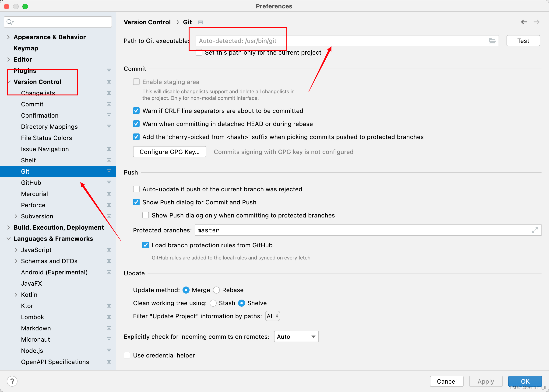
Task: Click Configure GPG Key button
Action: [x=169, y=152]
